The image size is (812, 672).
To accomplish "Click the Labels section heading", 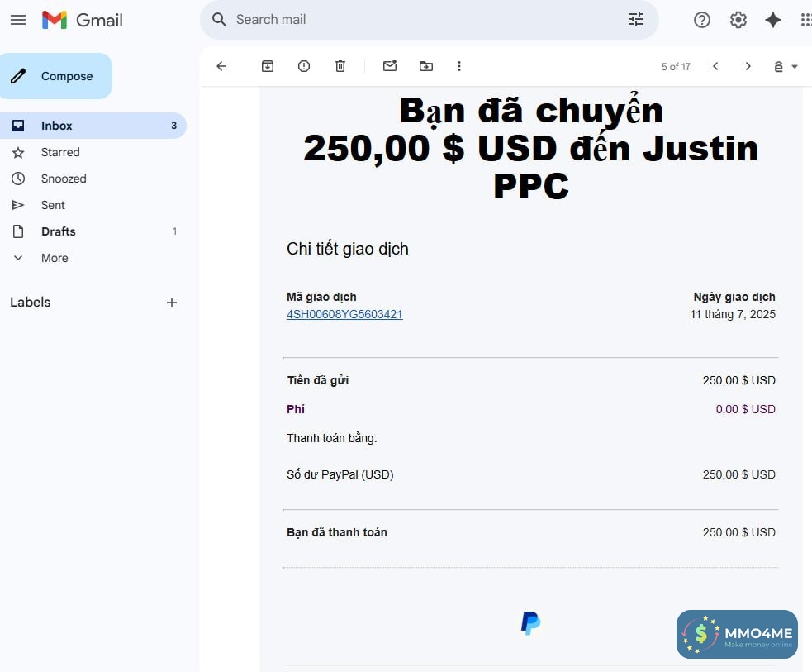I will [x=31, y=302].
